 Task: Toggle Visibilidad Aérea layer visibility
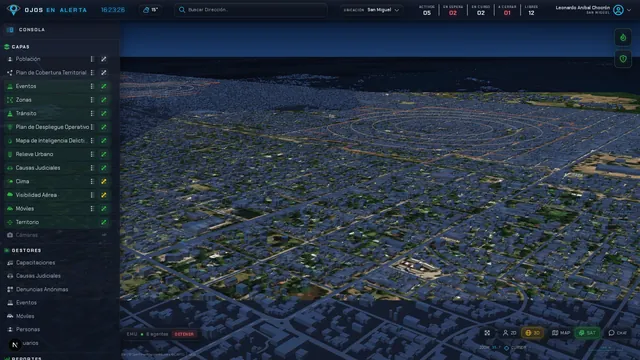(104, 195)
